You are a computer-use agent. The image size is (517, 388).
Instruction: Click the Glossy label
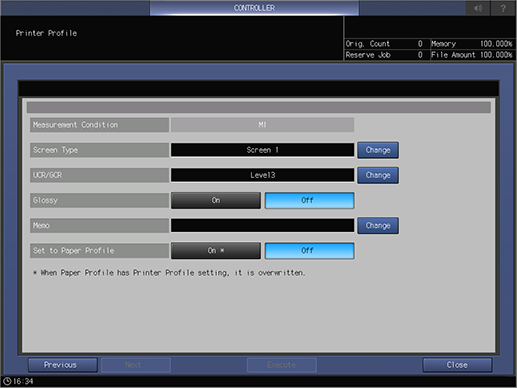click(x=99, y=200)
